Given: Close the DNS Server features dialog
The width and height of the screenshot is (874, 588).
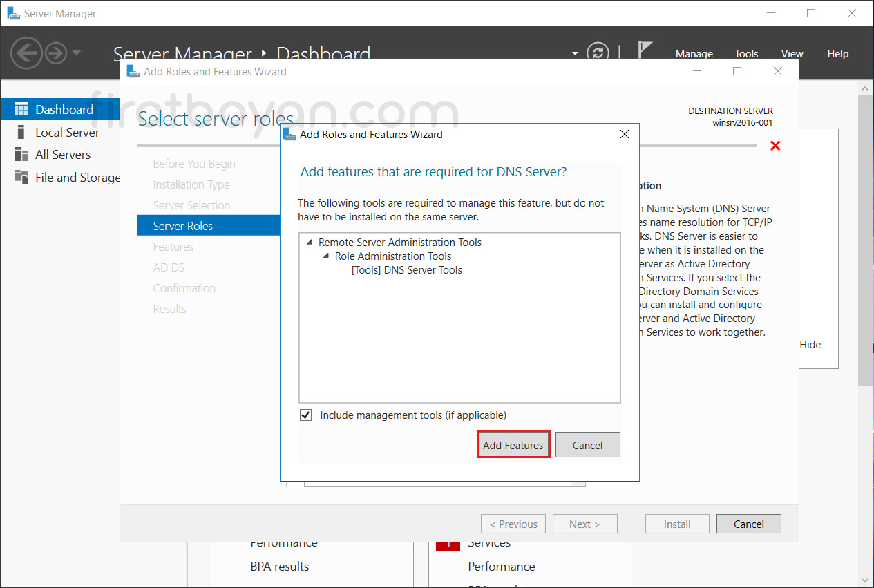Looking at the screenshot, I should coord(625,135).
